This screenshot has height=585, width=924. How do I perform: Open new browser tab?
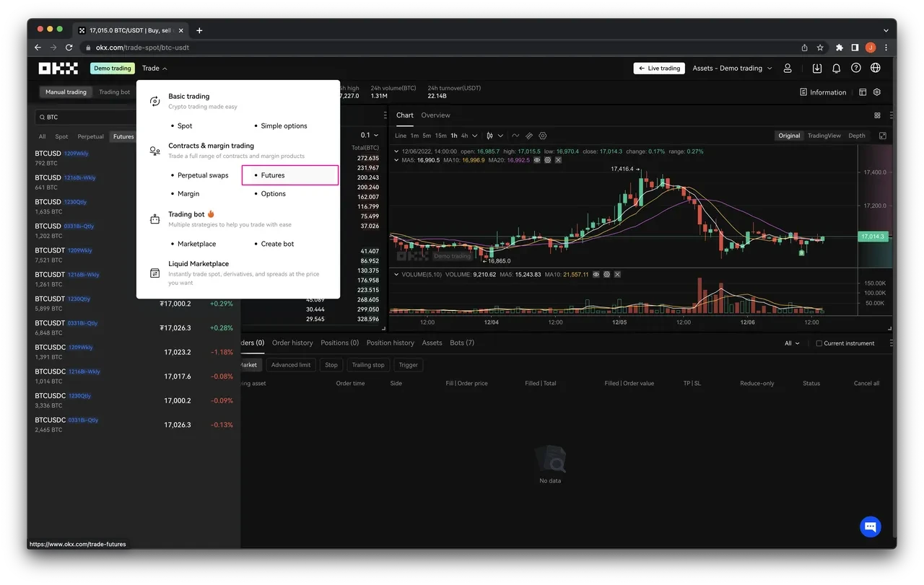coord(199,30)
